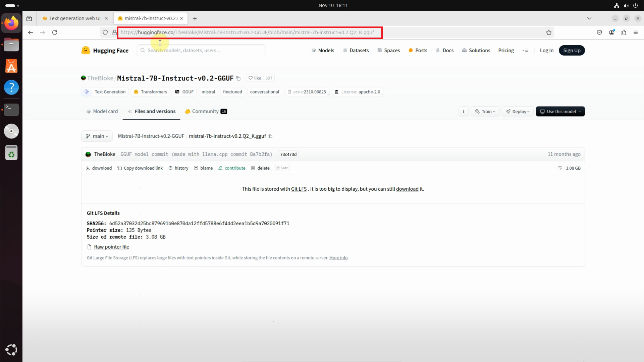Open the Help icon in the dock
This screenshot has height=362, width=644.
pyautogui.click(x=11, y=87)
